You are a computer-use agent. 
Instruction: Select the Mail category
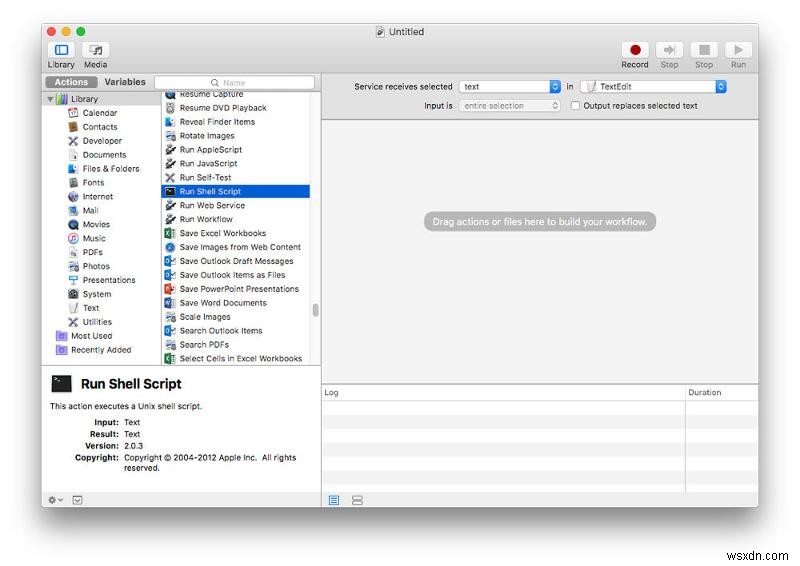pos(90,210)
